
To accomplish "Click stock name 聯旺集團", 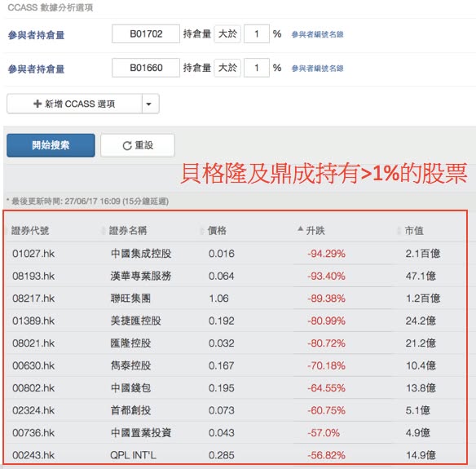I will [130, 299].
